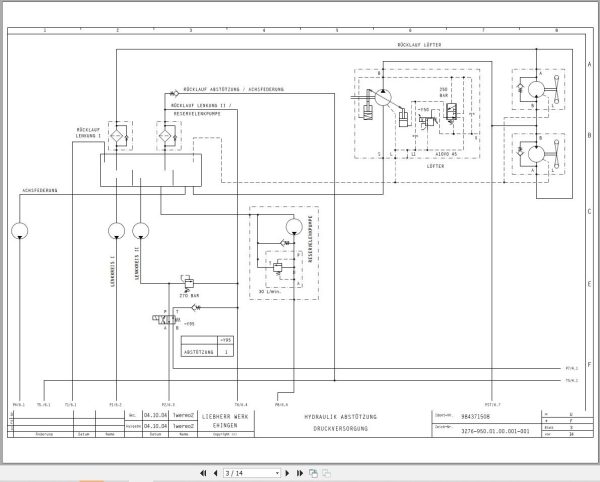Screen dimensions: 600x482
Task: Click the first date 04.10.04 in the title block
Action: point(155,415)
